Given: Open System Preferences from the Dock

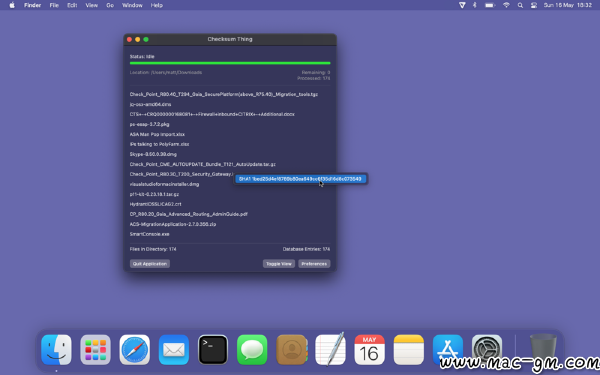Looking at the screenshot, I should [487, 349].
